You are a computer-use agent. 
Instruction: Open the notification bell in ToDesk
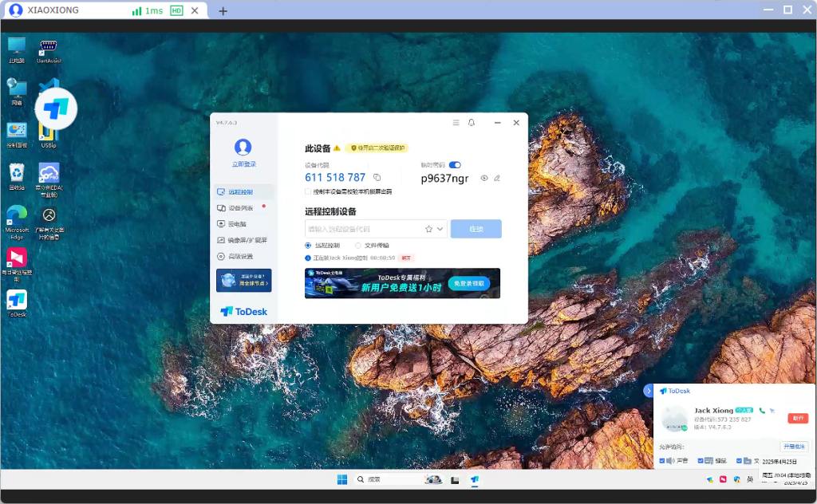point(472,123)
